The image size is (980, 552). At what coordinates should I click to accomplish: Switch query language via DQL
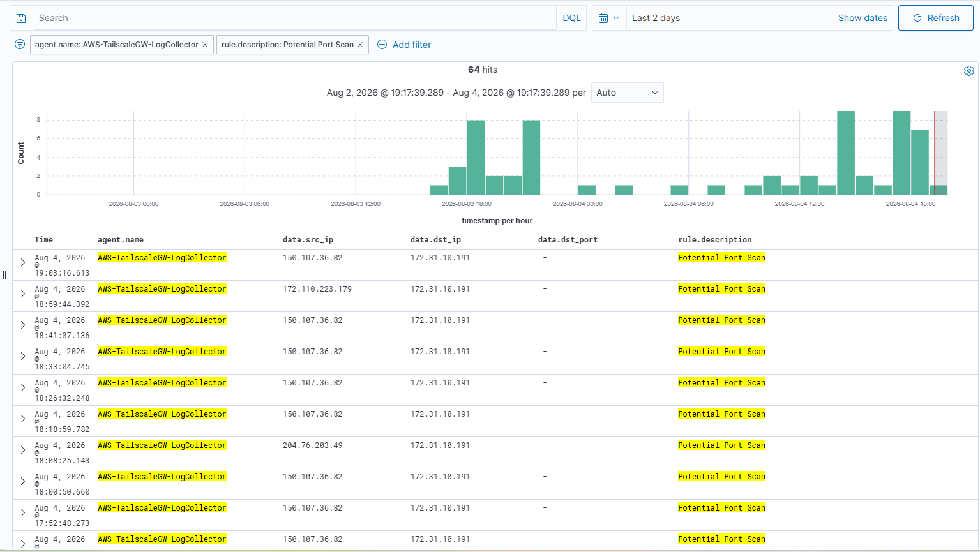click(x=571, y=18)
